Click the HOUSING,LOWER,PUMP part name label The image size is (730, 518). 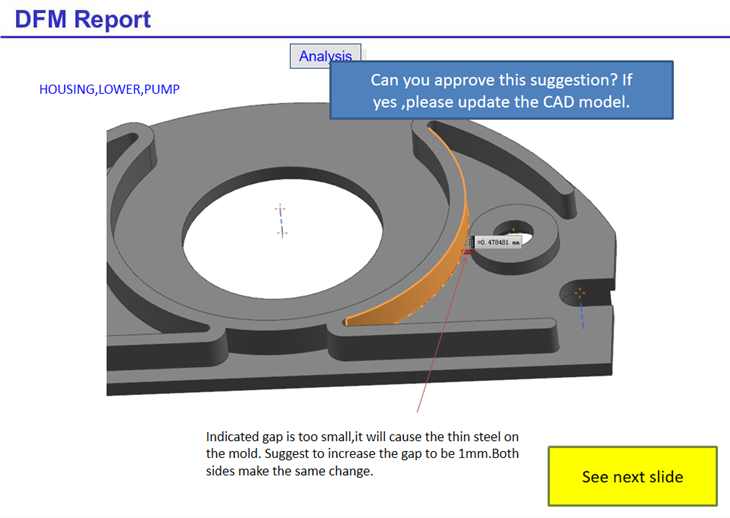coord(109,90)
